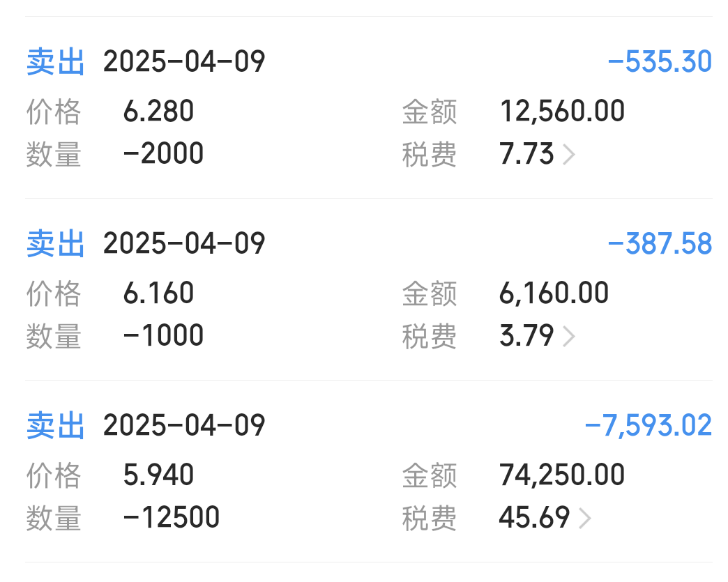Click the last 卖出 label
This screenshot has width=728, height=582.
click(x=56, y=426)
